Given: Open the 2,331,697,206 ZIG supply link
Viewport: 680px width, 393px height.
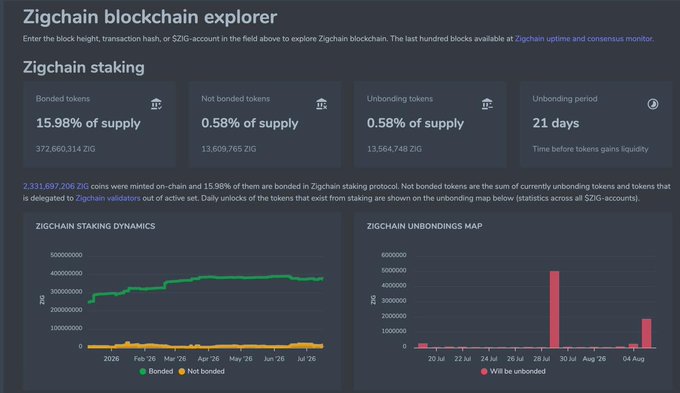Looking at the screenshot, I should coord(56,186).
